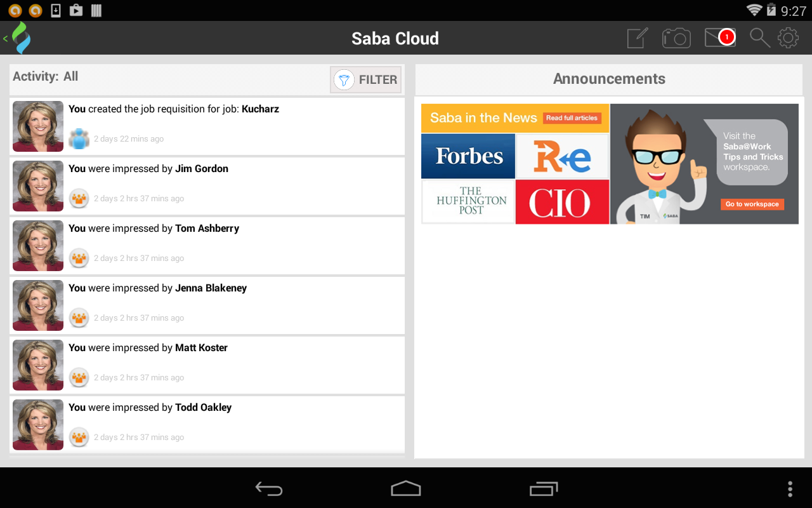Open the Forbes news tile
Viewport: 812px width, 508px height.
coord(468,156)
